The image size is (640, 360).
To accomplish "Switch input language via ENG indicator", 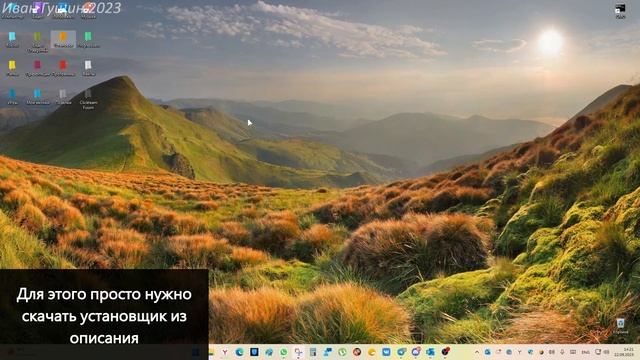I will tap(585, 352).
